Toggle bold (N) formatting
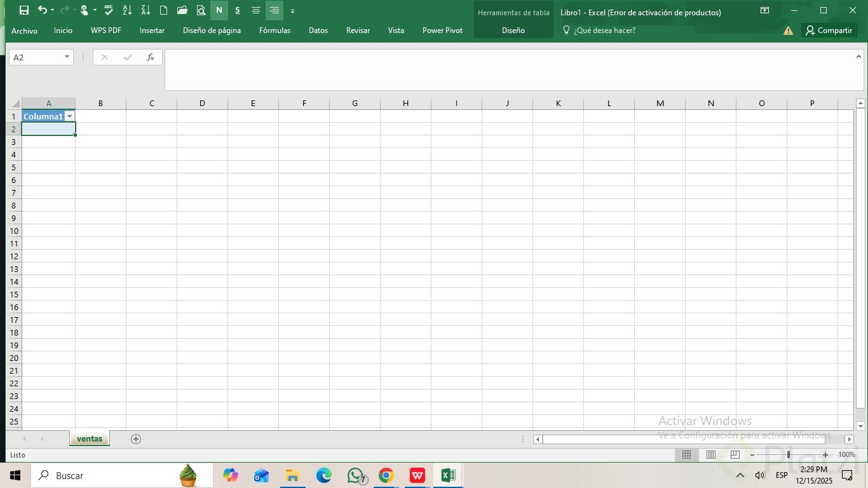 point(219,10)
